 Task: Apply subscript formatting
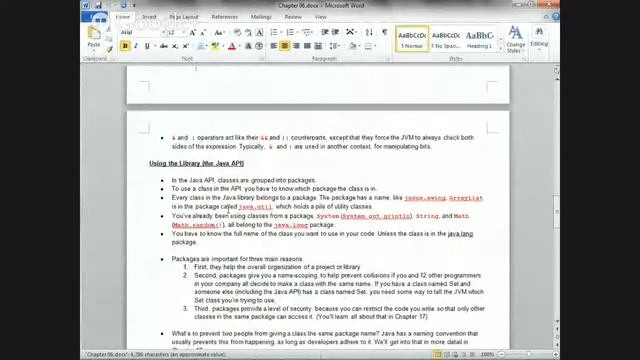point(175,46)
